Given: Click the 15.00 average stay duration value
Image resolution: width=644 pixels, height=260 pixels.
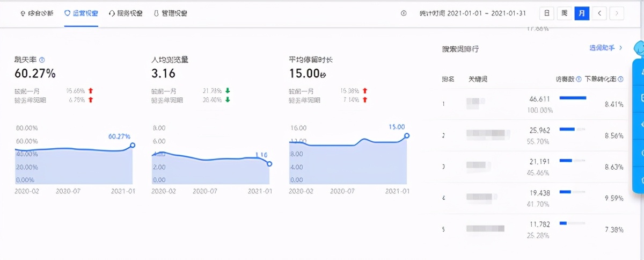Looking at the screenshot, I should pyautogui.click(x=308, y=74).
